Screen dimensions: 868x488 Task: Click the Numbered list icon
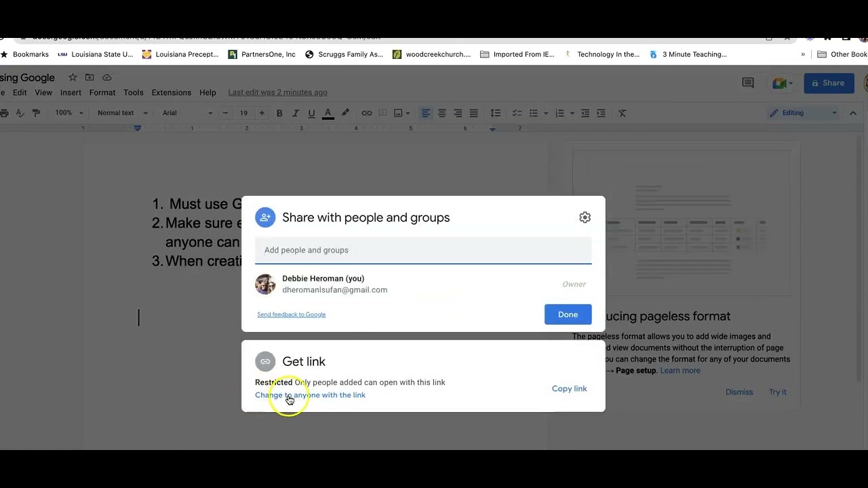(561, 113)
